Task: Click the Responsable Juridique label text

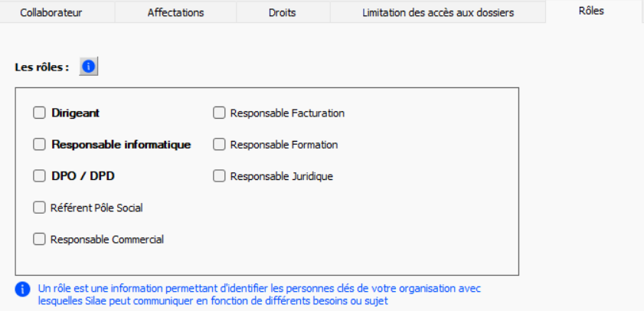Action: click(x=281, y=176)
